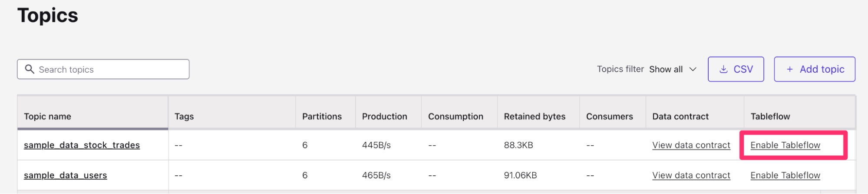Enable Tableflow for sample_data_users
Viewport: 868px width, 194px height.
tap(785, 175)
